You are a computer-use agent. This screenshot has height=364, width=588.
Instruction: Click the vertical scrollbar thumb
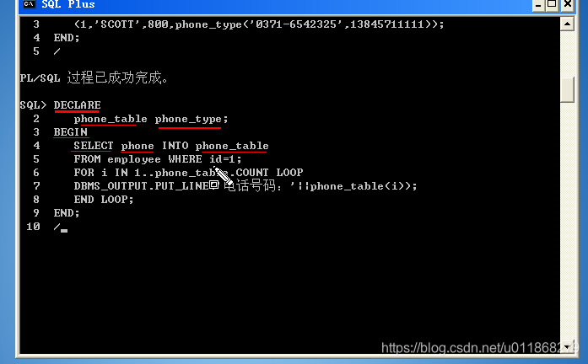568,89
